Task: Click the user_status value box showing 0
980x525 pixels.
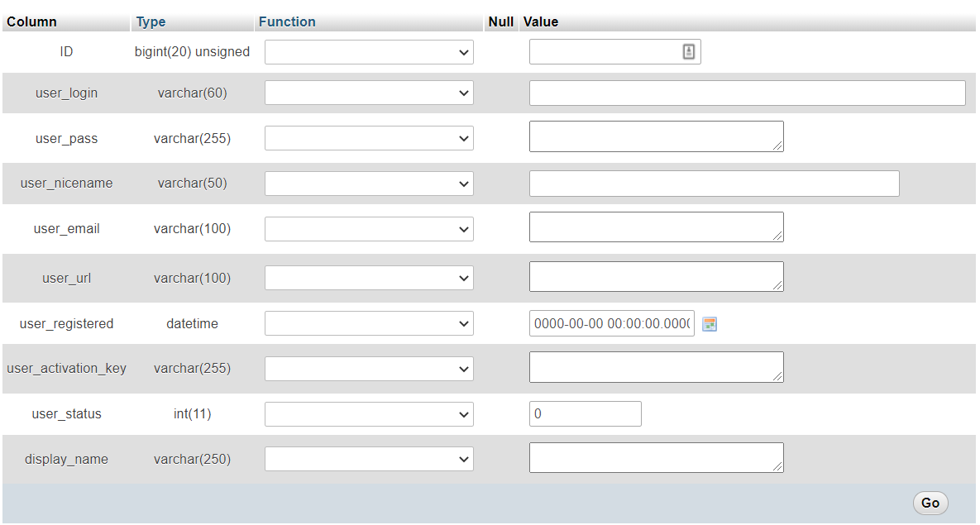Action: point(585,413)
